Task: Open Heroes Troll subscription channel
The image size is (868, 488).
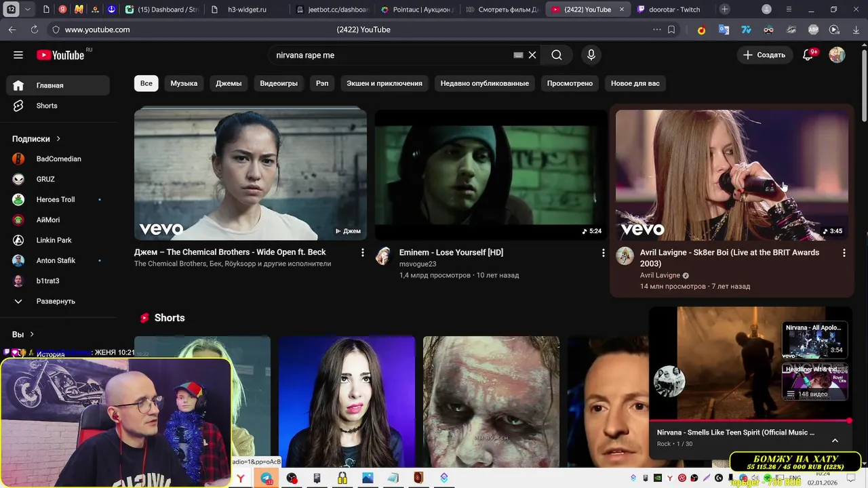Action: 58,199
